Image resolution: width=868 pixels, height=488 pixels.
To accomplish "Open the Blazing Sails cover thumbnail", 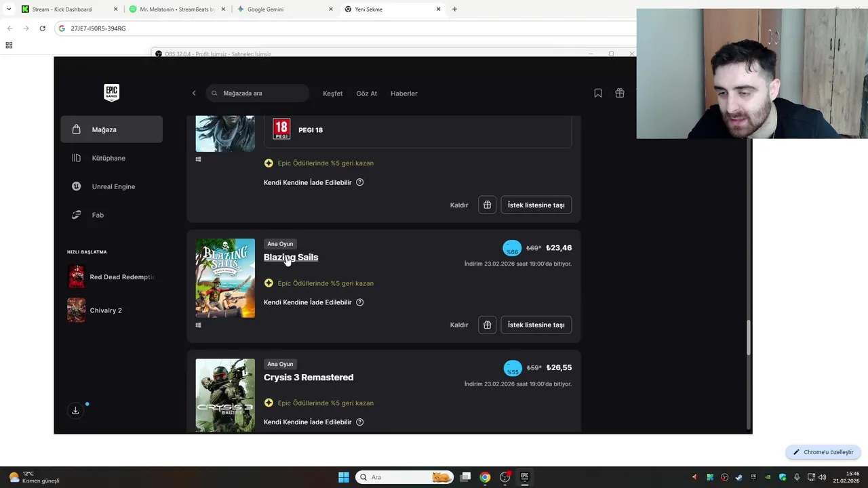I will point(225,278).
